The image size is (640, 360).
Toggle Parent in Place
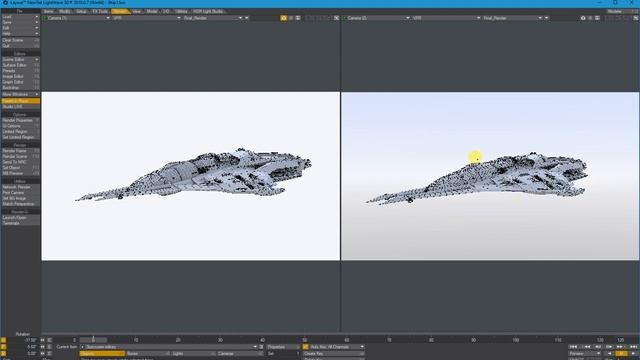pyautogui.click(x=20, y=101)
